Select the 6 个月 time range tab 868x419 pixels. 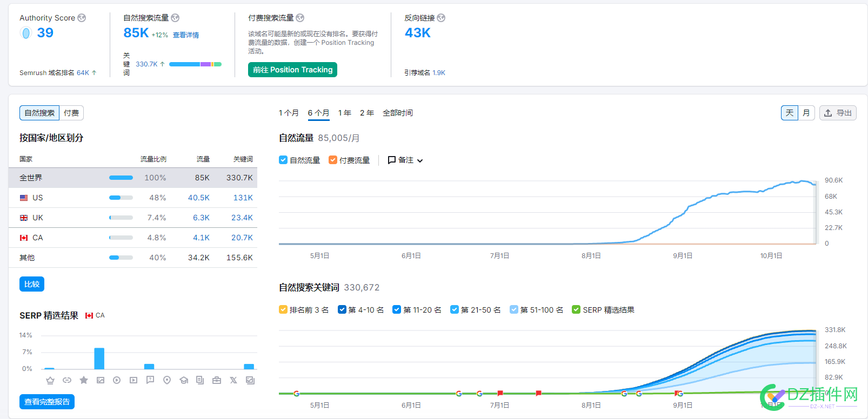click(319, 113)
